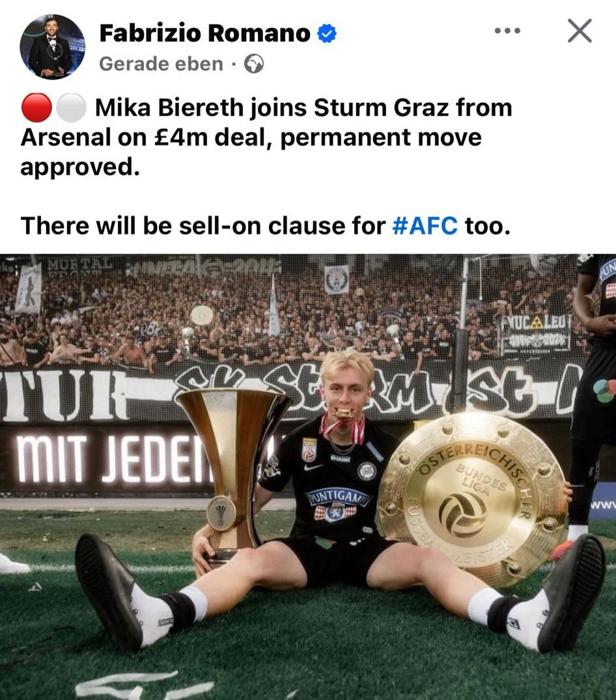Click the 'There will be sell-on clause' line
Viewport: 616px width, 700px height.
[x=266, y=225]
